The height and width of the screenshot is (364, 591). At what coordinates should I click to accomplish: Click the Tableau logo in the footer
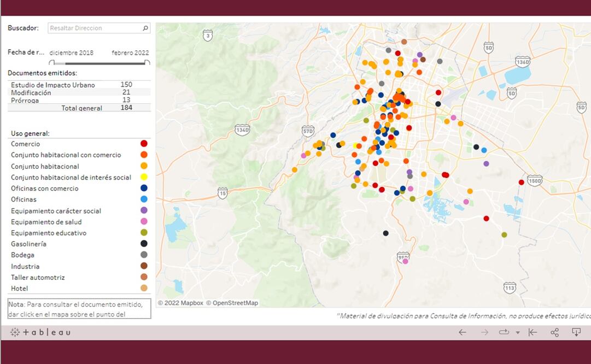[x=40, y=332]
